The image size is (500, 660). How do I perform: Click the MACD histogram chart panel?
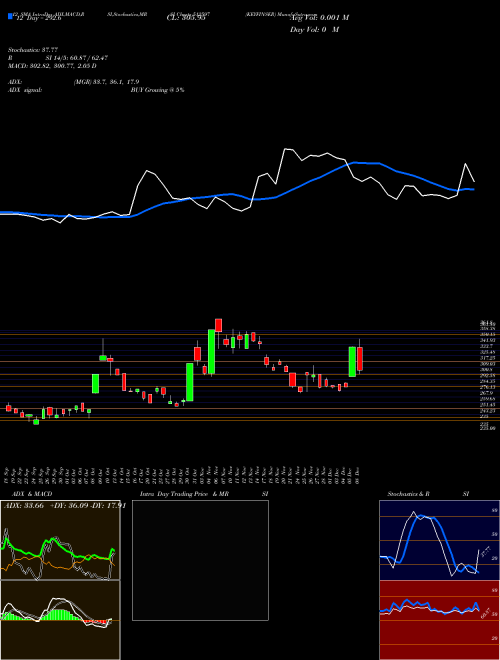[x=60, y=620]
